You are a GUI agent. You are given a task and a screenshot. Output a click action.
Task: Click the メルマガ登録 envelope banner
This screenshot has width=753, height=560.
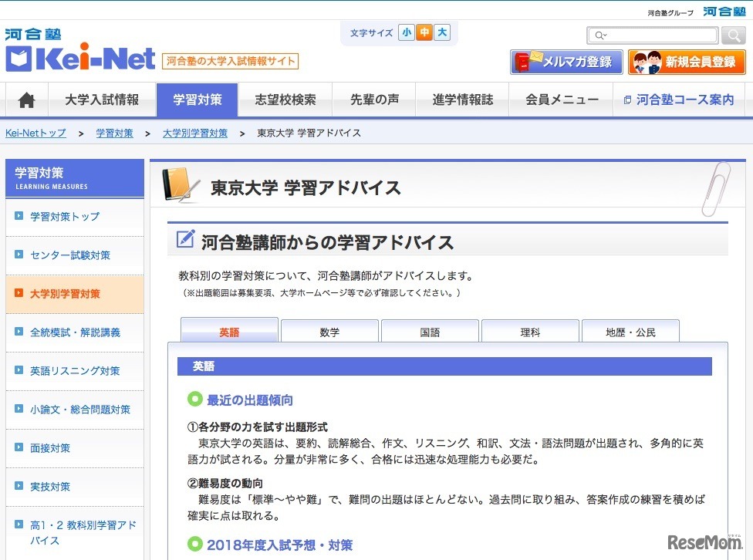tap(566, 61)
